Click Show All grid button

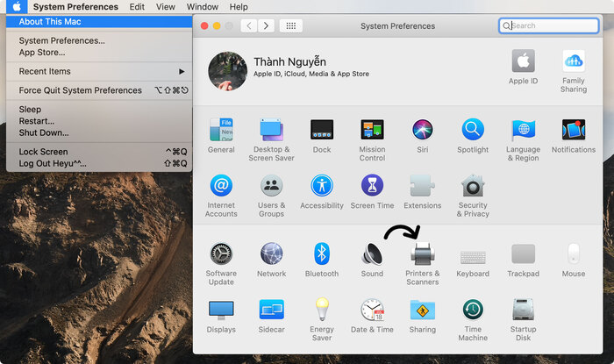pyautogui.click(x=291, y=25)
